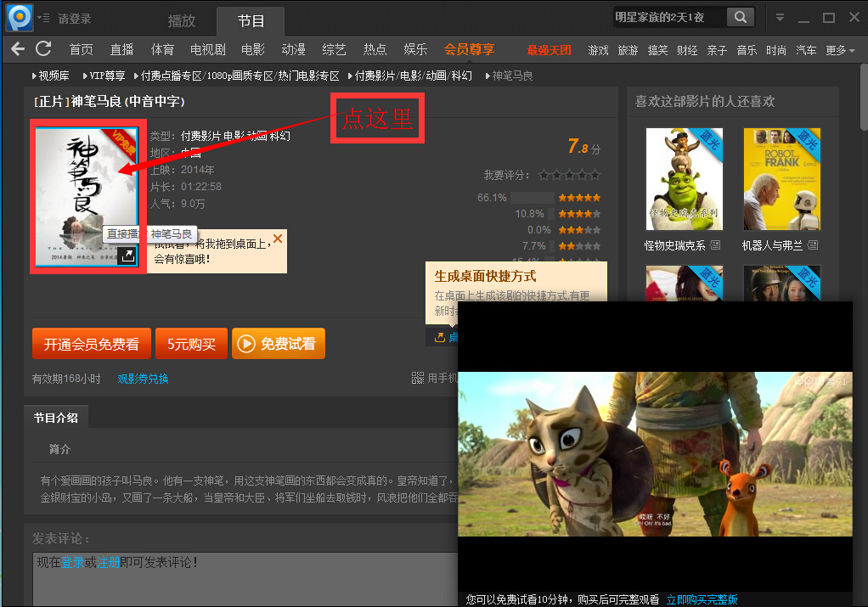
Task: Select the 节目介绍 tab
Action: [x=56, y=418]
